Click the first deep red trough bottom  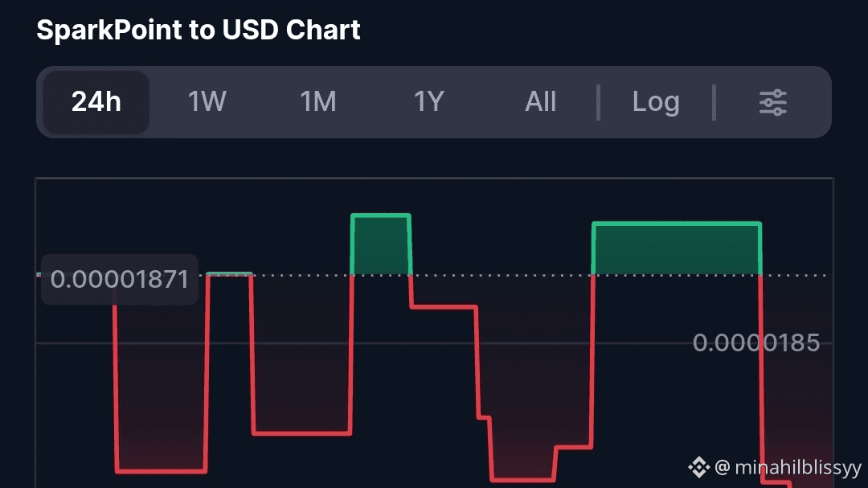(x=162, y=471)
